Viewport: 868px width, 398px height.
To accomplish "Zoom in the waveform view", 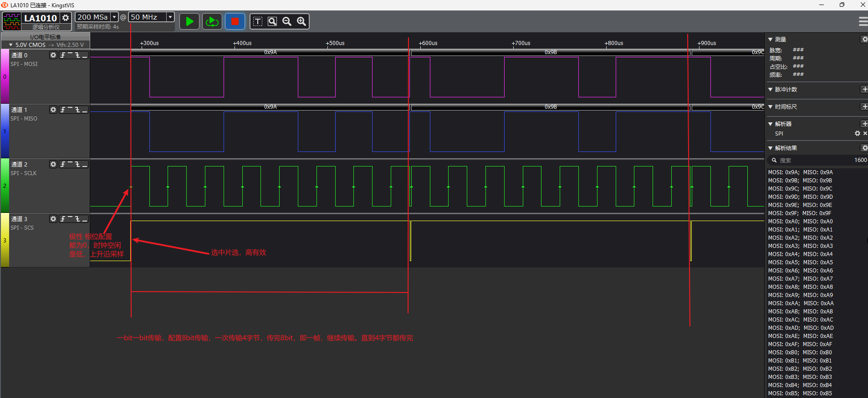I will coord(301,21).
